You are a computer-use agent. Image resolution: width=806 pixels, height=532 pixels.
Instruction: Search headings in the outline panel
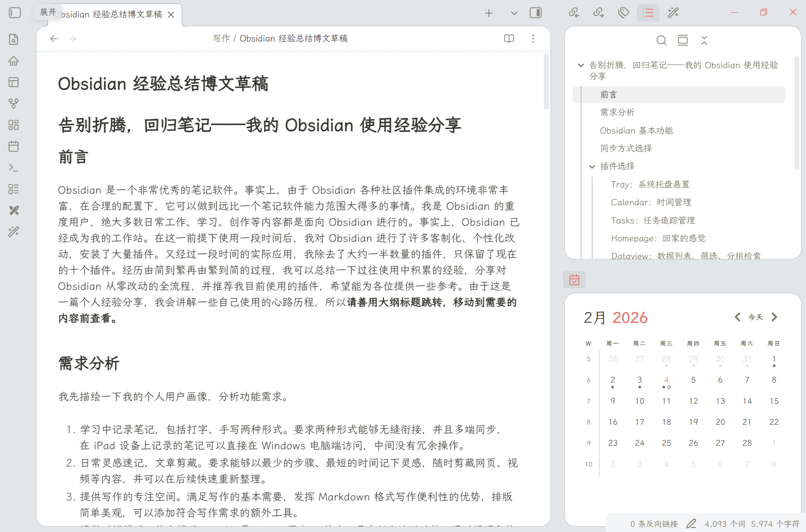[661, 41]
